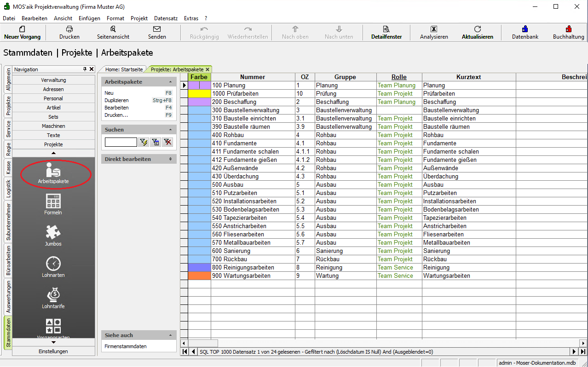Select cell 412 Fundamente gießen
Image resolution: width=588 pixels, height=367 pixels.
pos(253,160)
